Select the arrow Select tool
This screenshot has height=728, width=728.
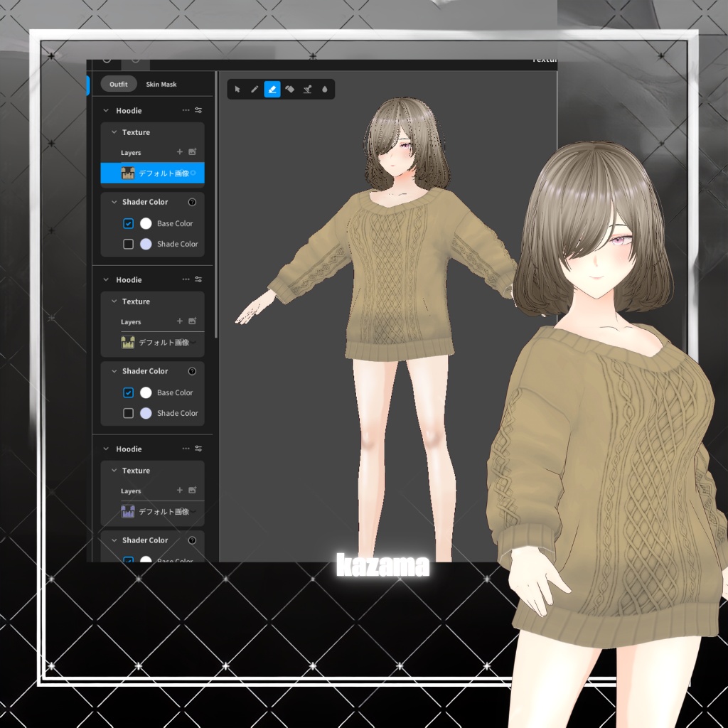point(237,89)
